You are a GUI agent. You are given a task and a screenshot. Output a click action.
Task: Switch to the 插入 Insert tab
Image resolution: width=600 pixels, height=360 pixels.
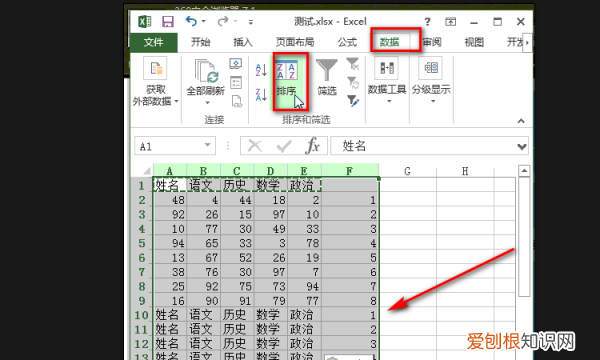coord(243,42)
